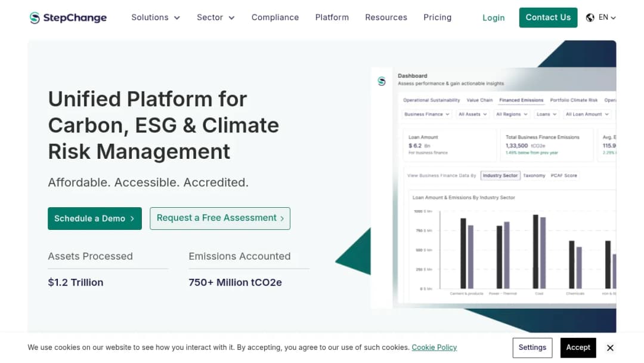Click Request a Free Assessment button
Viewport: 644px width, 363px height.
[219, 219]
